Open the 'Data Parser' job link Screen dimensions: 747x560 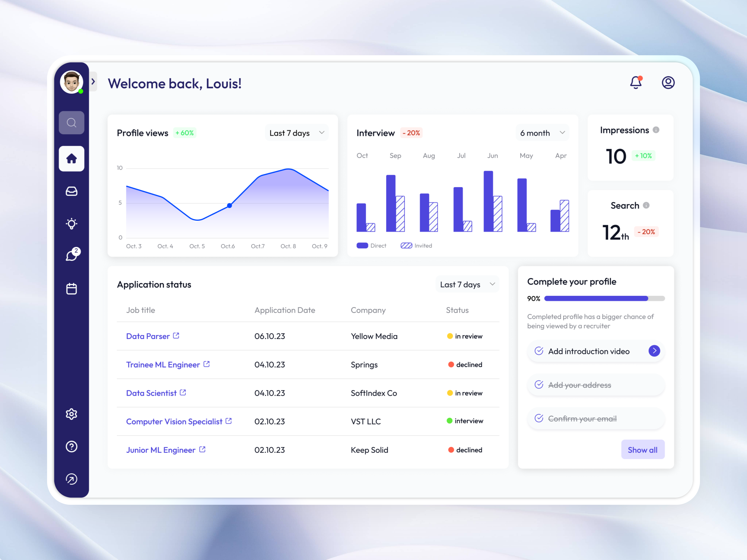[149, 336]
